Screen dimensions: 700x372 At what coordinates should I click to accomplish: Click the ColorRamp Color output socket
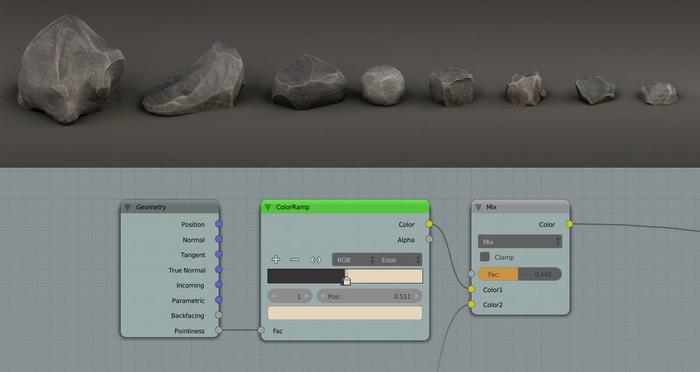pos(429,224)
